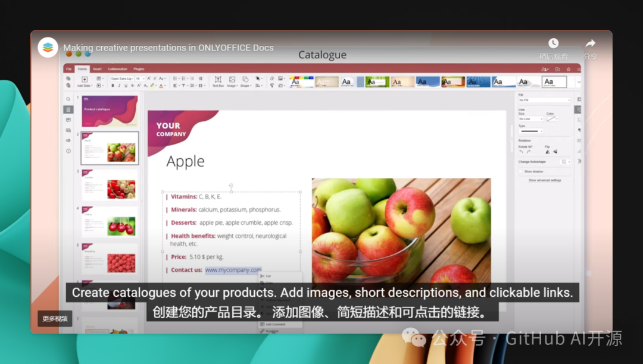This screenshot has width=643, height=364.
Task: Click the www.mycompany.com hyperlink
Action: point(233,270)
